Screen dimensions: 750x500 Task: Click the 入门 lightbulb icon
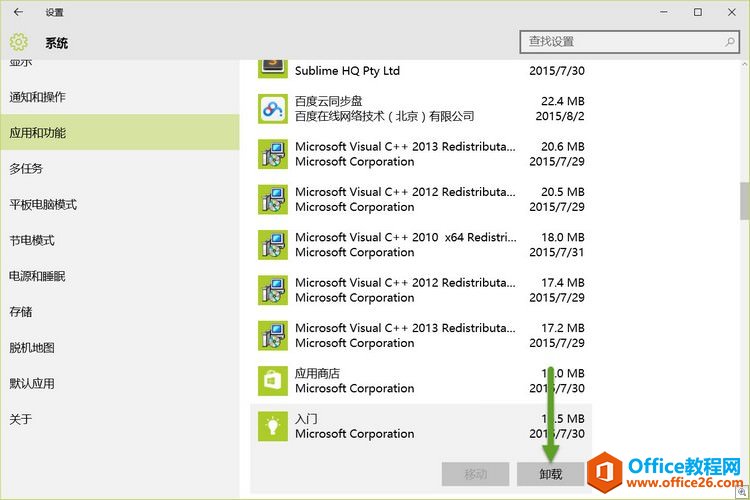pyautogui.click(x=273, y=426)
